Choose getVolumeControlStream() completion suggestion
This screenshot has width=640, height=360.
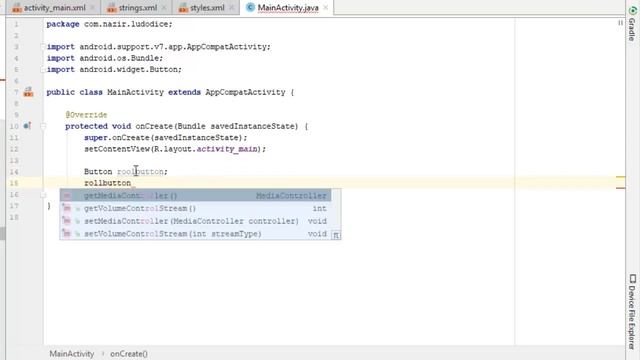(196, 208)
